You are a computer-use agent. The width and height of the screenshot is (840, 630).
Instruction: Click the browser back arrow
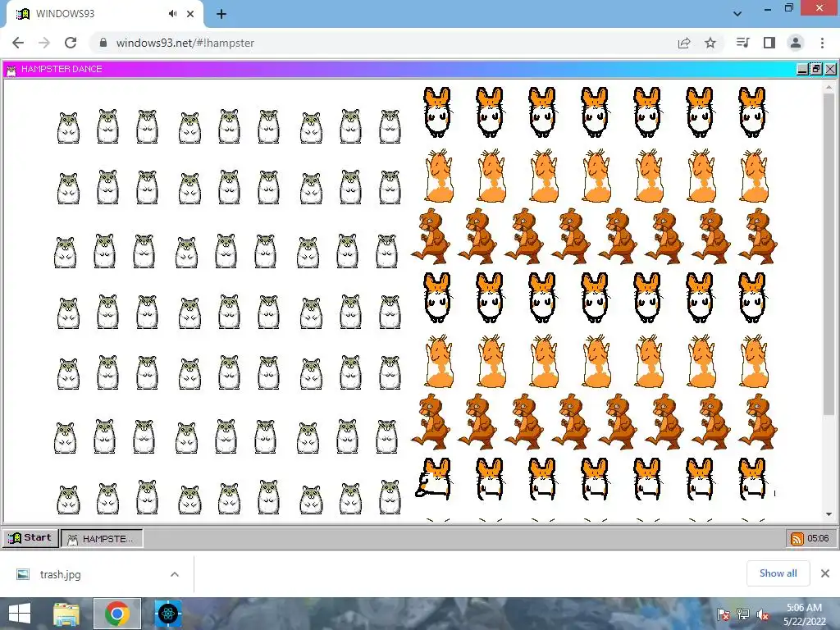click(18, 43)
